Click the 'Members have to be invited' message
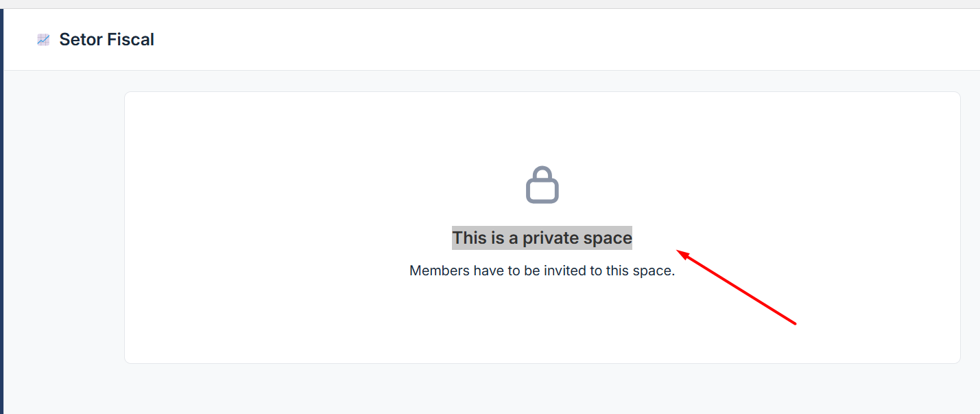Screen dimensions: 980x414 [x=542, y=271]
